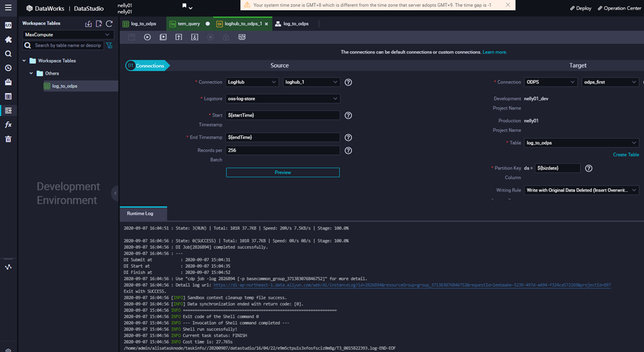
Task: Open Operation Center link
Action: 619,8
